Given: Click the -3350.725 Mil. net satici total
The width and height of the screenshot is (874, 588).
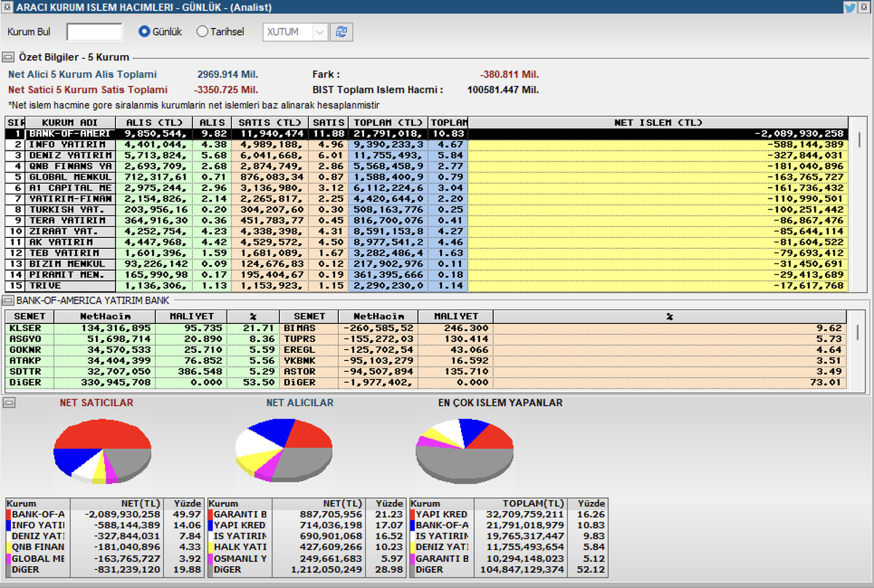Looking at the screenshot, I should click(227, 90).
